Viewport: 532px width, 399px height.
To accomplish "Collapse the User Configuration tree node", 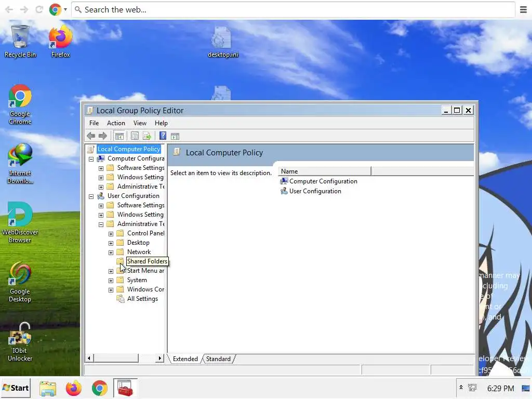I will coord(91,196).
